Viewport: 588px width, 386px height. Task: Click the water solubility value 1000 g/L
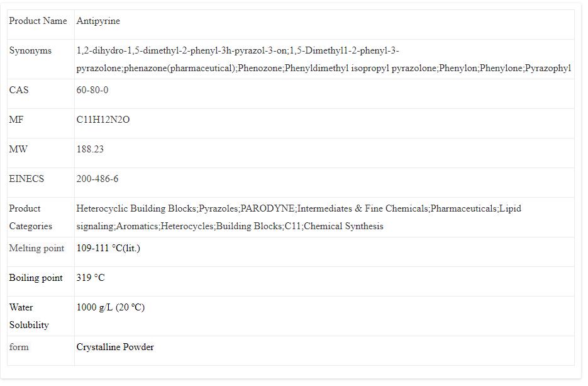tap(110, 308)
